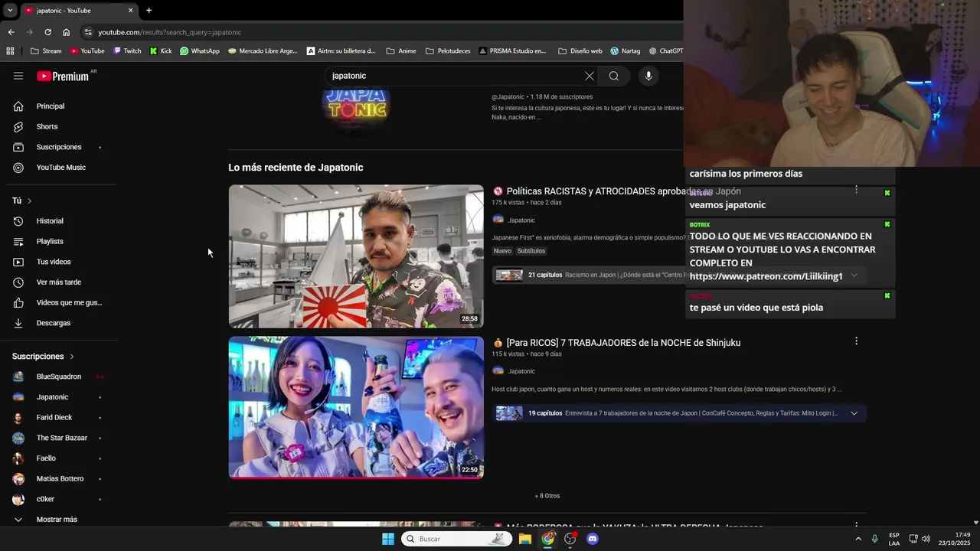Open the ChatGPT bookmark
Screen dimensions: 980x551
click(x=665, y=51)
